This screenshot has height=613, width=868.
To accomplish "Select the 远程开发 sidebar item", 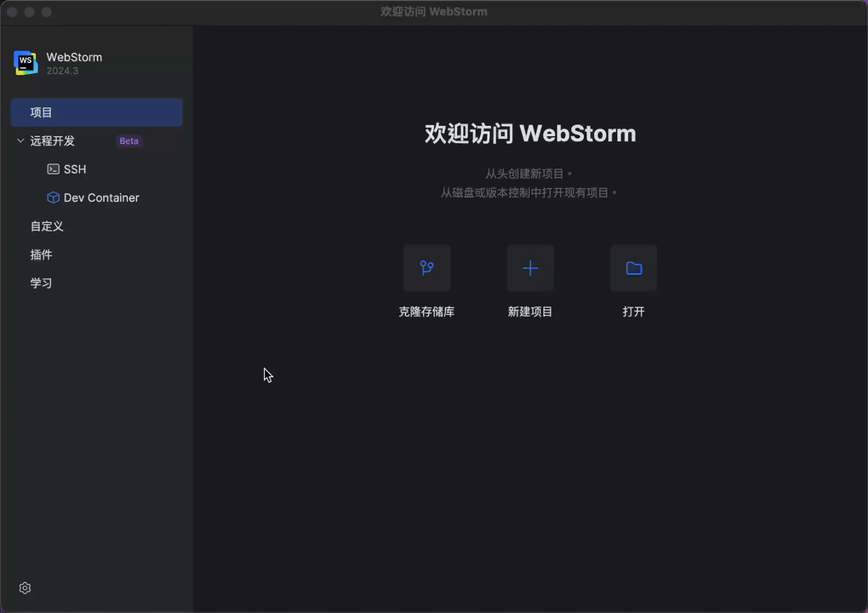I will 96,140.
